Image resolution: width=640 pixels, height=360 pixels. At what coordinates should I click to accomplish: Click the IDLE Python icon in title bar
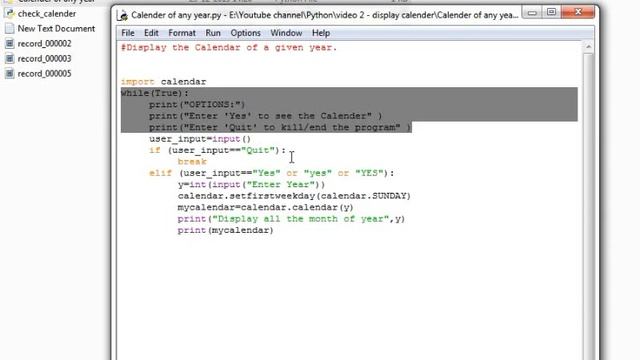coord(122,16)
